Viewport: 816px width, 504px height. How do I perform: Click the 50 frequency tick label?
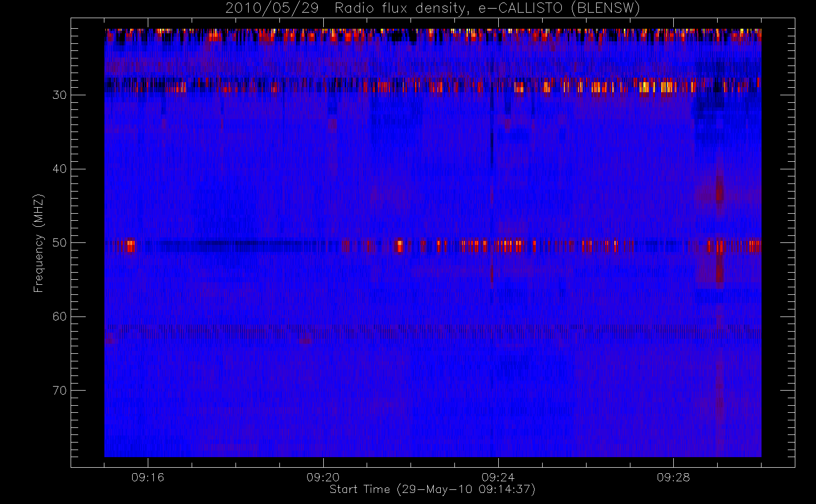point(60,243)
